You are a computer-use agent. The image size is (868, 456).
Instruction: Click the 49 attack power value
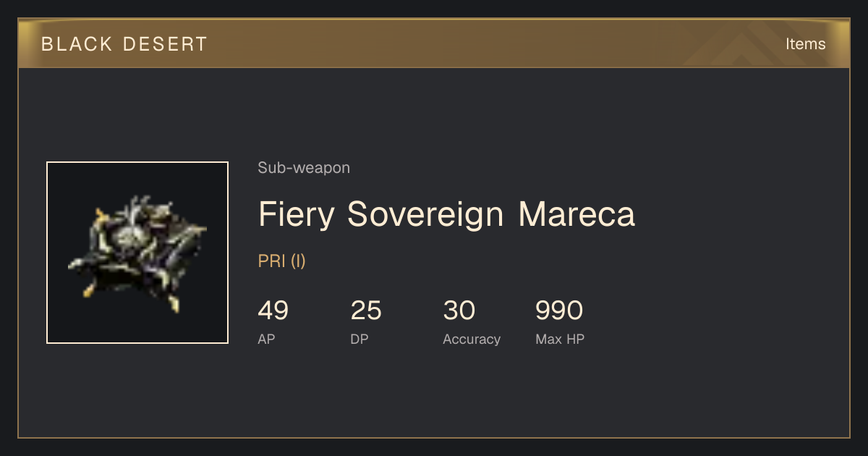273,311
